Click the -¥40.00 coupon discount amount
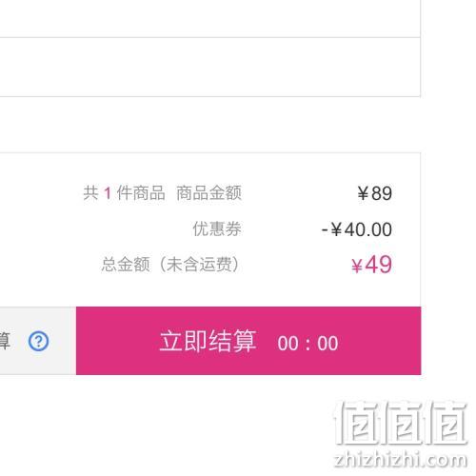The width and height of the screenshot is (476, 476). coord(357,229)
